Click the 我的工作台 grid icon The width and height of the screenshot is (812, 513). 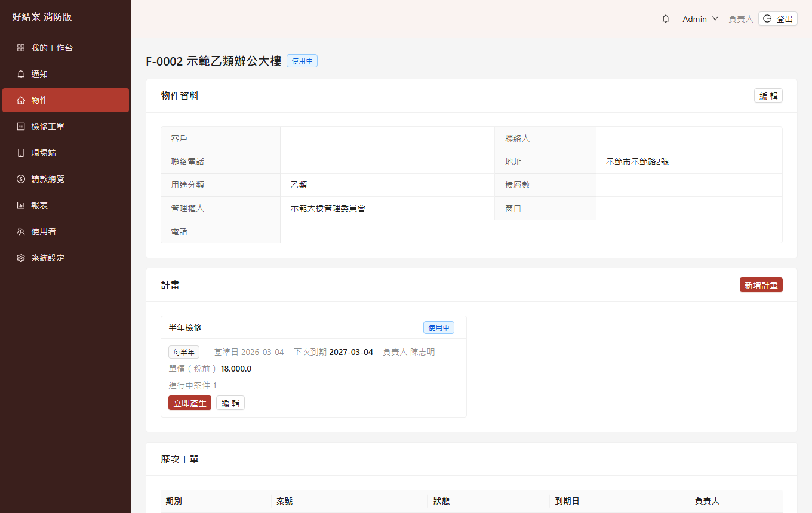point(21,48)
